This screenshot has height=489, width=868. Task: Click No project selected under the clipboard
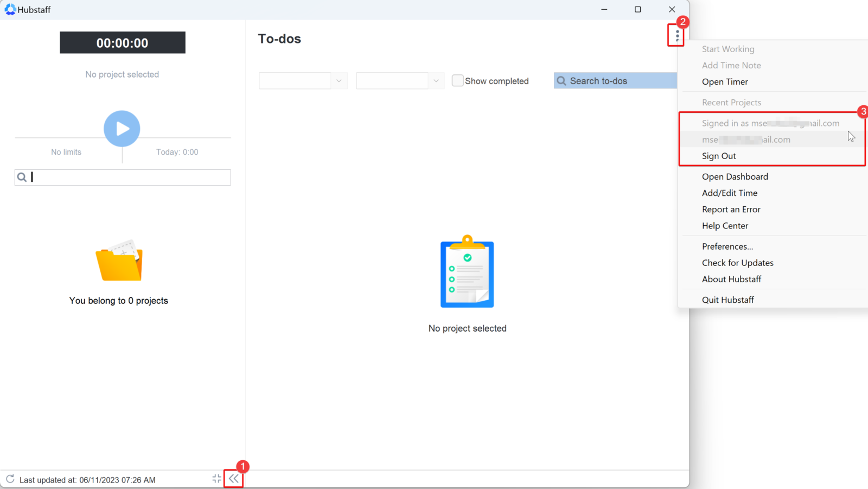pos(468,328)
